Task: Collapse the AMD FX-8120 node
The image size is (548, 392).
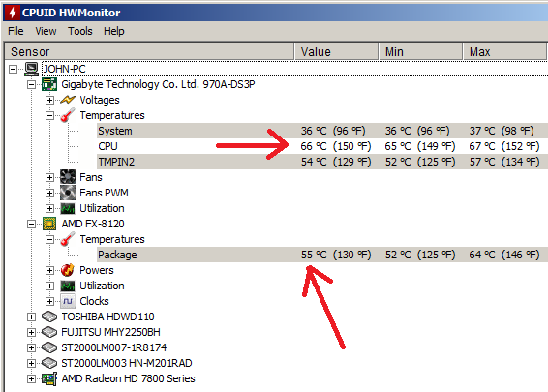Action: 31,224
